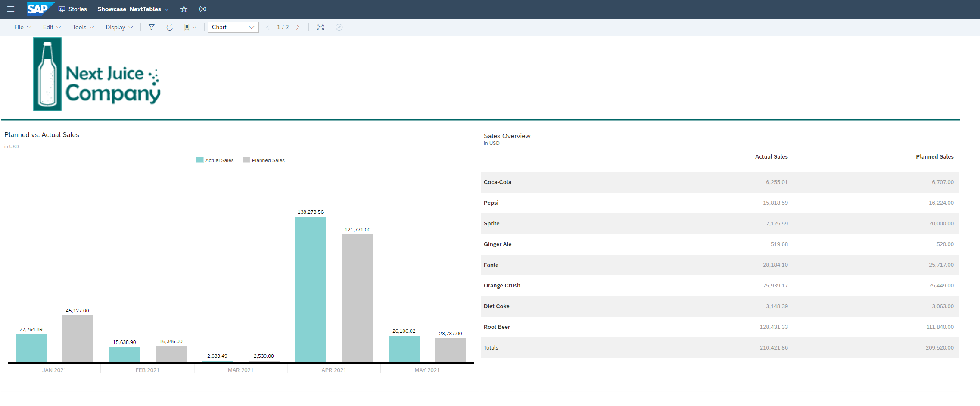Screen dimensions: 980x406
Task: Click the page indicator '1 / 2'
Action: pyautogui.click(x=283, y=27)
